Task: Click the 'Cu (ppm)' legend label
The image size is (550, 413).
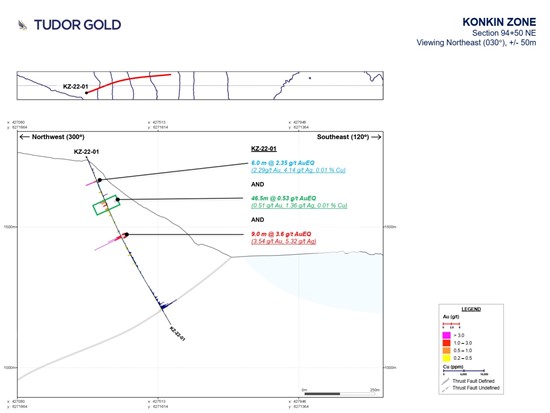Action: (x=452, y=367)
